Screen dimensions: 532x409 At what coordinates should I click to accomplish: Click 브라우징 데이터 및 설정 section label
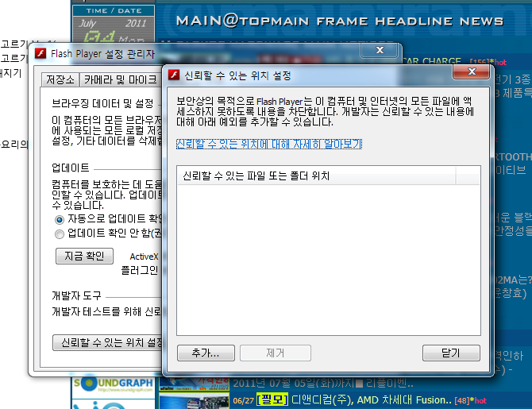(102, 103)
